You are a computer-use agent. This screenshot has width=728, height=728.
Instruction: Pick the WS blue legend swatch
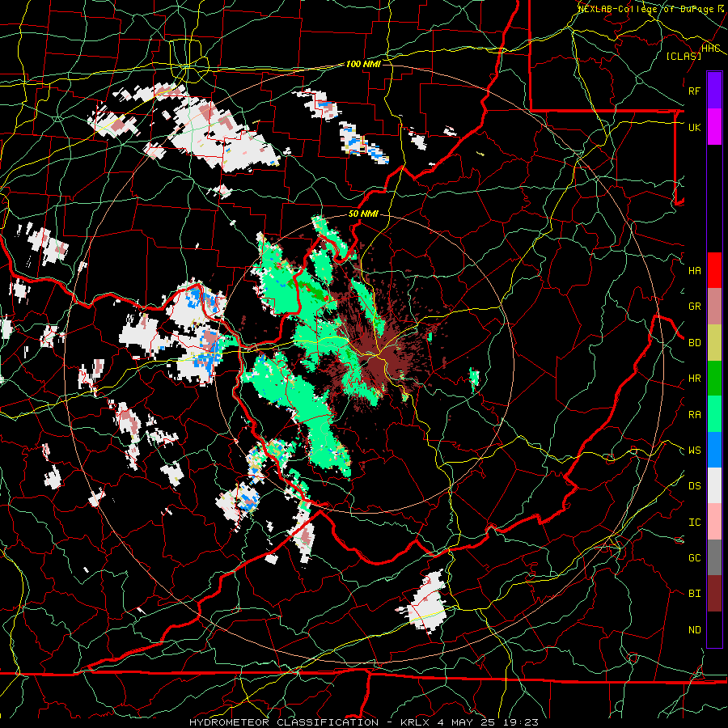(714, 450)
